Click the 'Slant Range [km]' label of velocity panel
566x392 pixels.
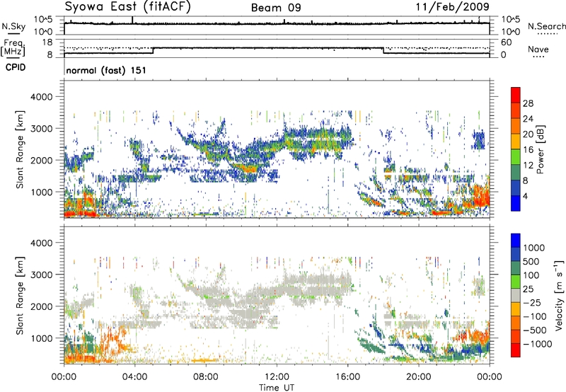pyautogui.click(x=20, y=295)
